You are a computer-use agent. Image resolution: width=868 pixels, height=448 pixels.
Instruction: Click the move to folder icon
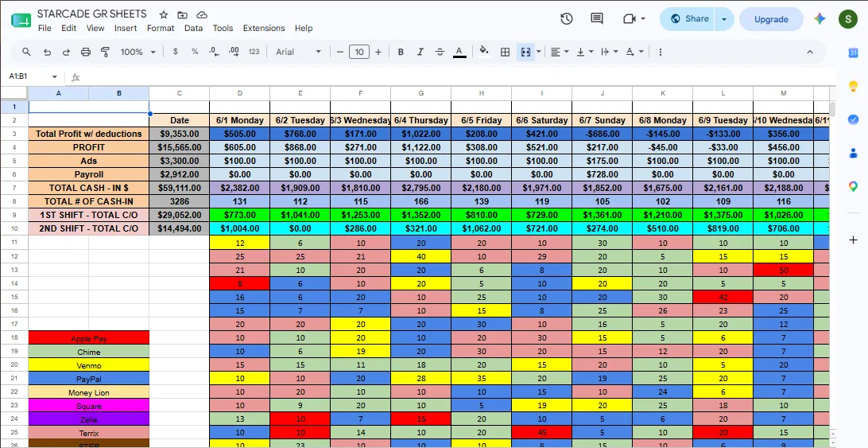(182, 15)
